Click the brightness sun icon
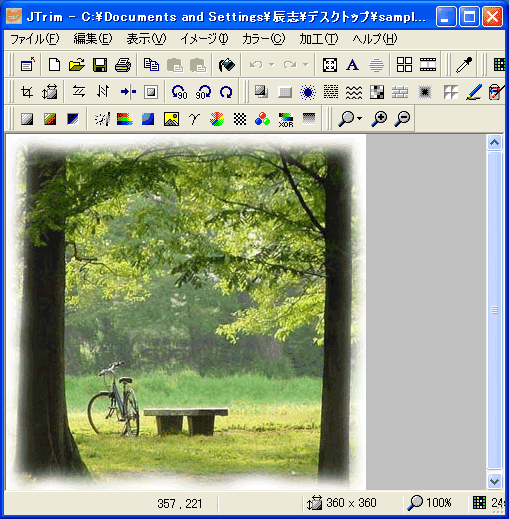Screen dimensions: 509x519 click(x=102, y=119)
